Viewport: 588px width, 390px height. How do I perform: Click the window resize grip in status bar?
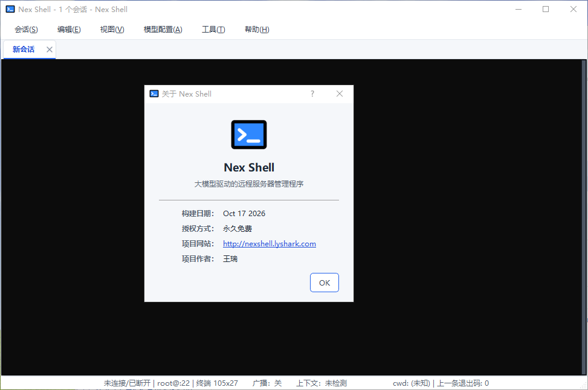(x=584, y=386)
